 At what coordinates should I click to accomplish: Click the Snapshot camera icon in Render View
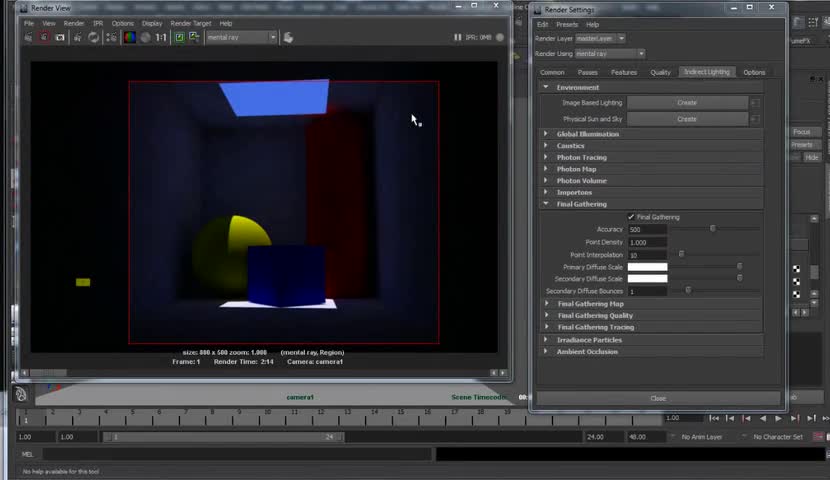point(60,38)
